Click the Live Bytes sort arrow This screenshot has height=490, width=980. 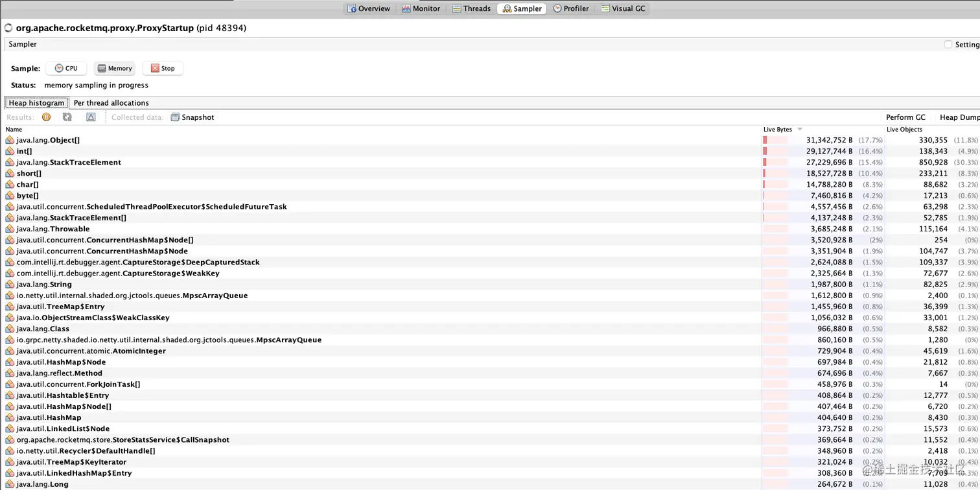click(x=800, y=130)
